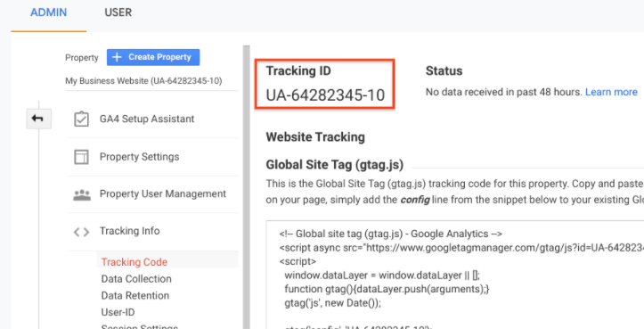Click the Learn more link

tap(611, 92)
